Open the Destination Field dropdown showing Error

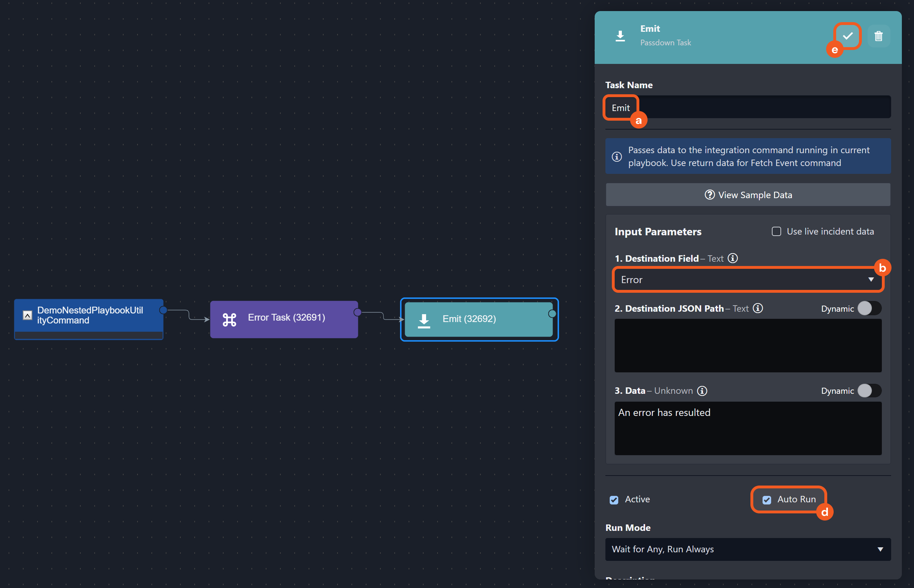[x=748, y=280]
